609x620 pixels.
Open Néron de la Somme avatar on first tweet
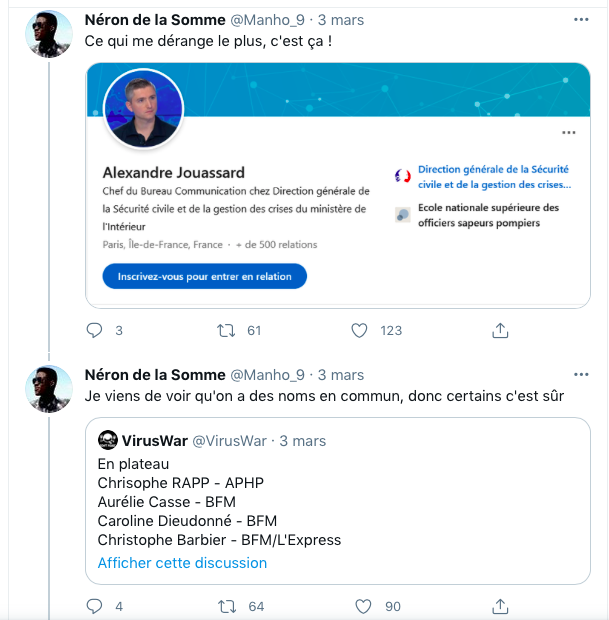click(x=49, y=34)
